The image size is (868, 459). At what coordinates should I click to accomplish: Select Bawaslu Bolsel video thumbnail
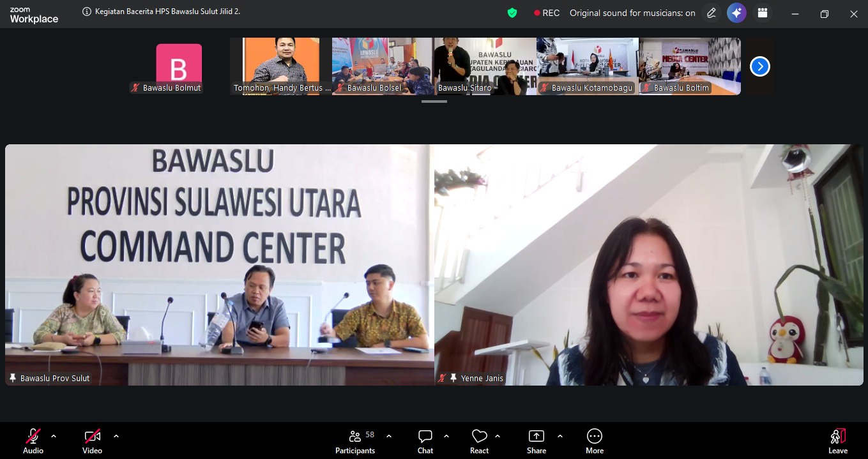[x=383, y=66]
